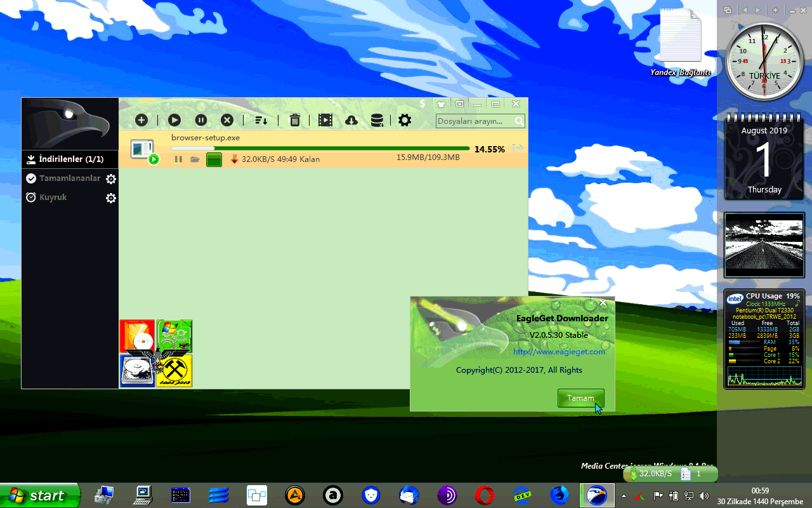The height and width of the screenshot is (508, 812).
Task: Click the green speed block icon in download row
Action: 214,159
